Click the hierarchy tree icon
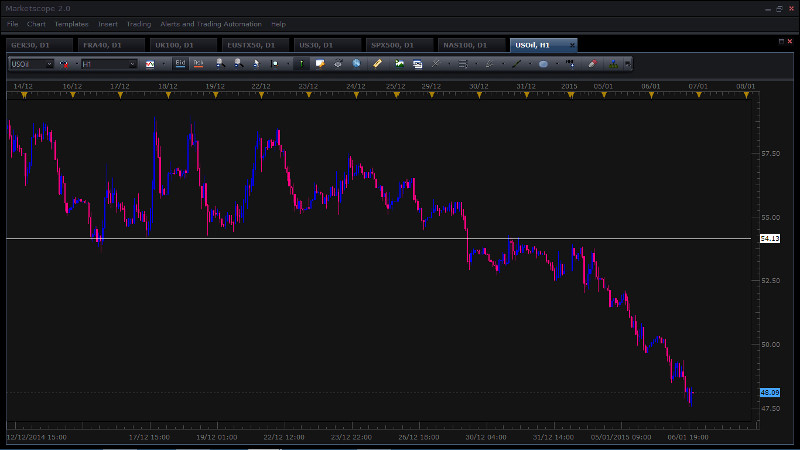This screenshot has height=450, width=800. click(x=613, y=64)
